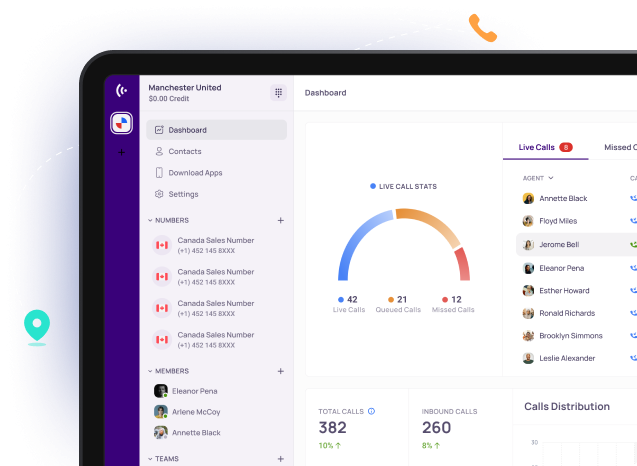Add a new workspace with plus icon in purple sidebar

(121, 153)
